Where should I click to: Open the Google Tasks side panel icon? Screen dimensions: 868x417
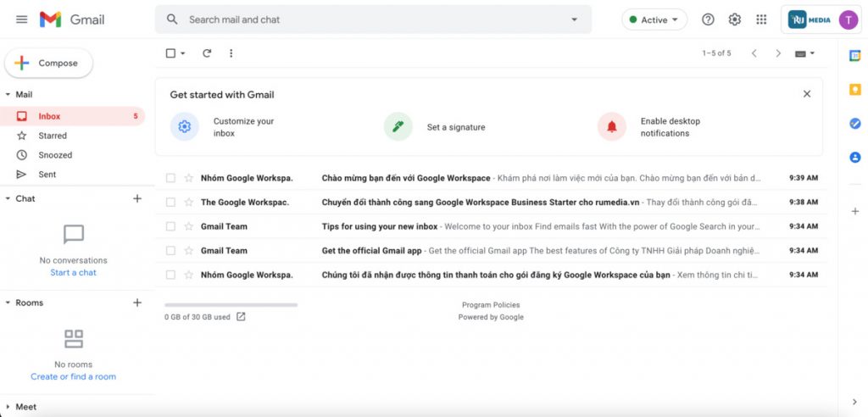coord(855,124)
